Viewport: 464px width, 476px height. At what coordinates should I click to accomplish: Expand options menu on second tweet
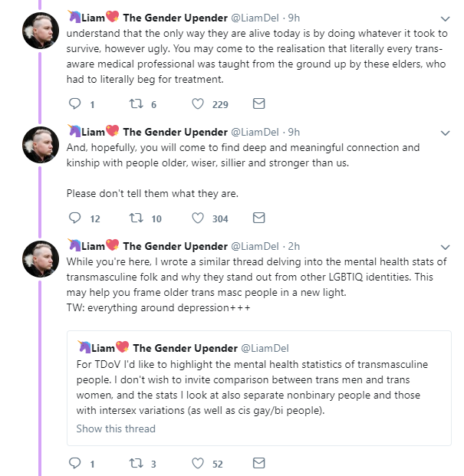point(446,132)
